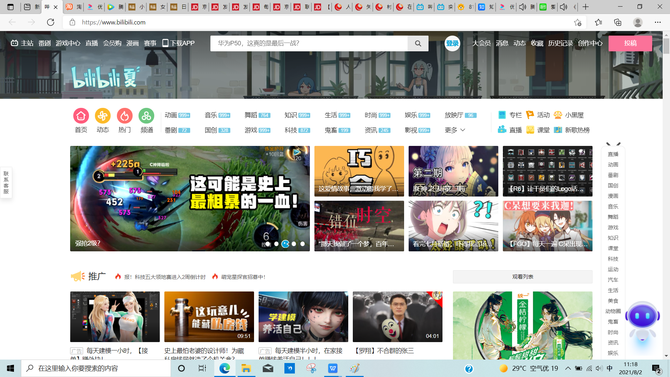This screenshot has height=377, width=670.
Task: Open the orange 动态 fan icon
Action: click(x=103, y=116)
